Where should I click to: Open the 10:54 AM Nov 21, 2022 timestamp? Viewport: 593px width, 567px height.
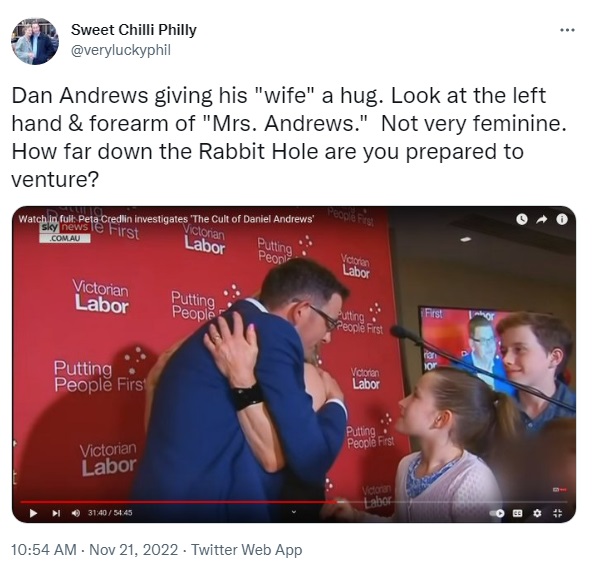[95, 550]
